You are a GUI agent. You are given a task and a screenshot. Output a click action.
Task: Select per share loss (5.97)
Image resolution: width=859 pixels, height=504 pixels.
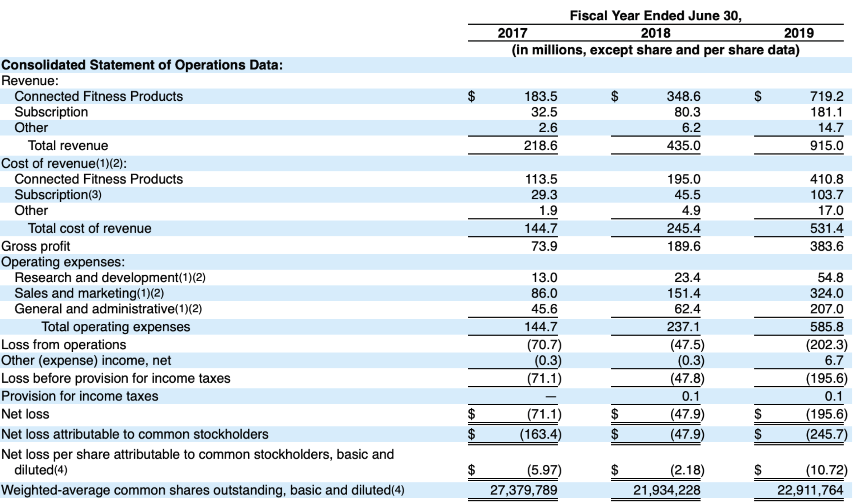[544, 470]
